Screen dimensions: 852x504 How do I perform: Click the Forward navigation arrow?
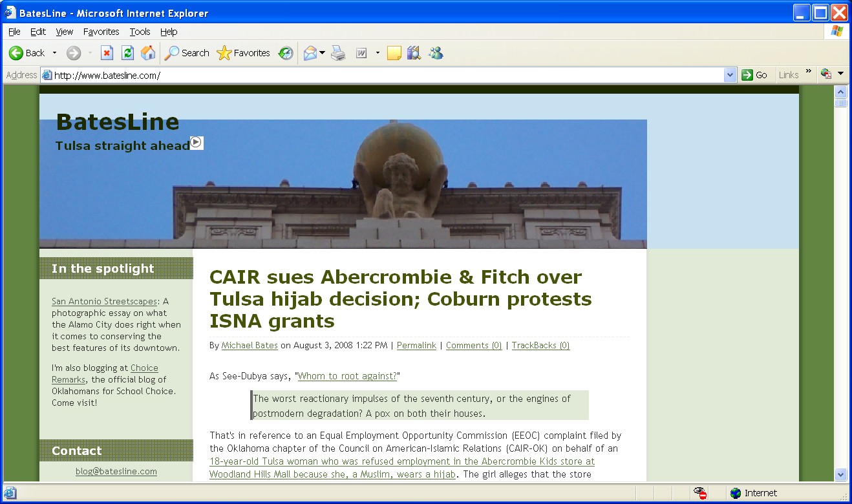click(x=74, y=53)
